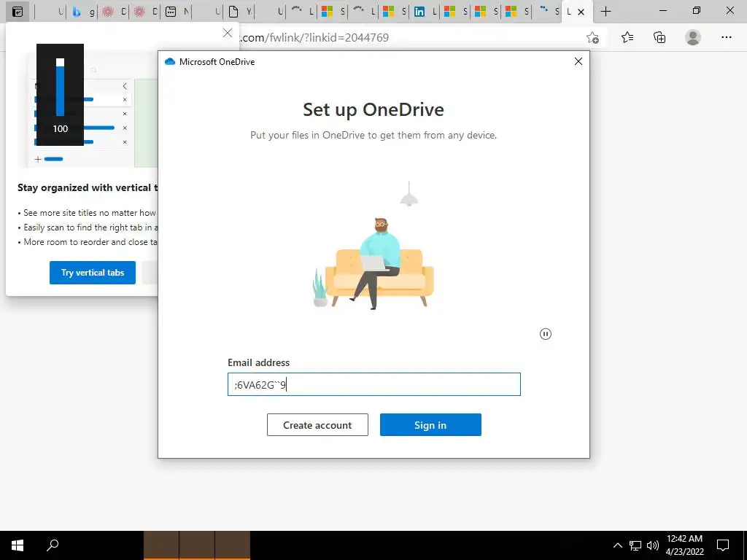Open the volume tray icon
Image resolution: width=747 pixels, height=560 pixels.
tap(653, 545)
